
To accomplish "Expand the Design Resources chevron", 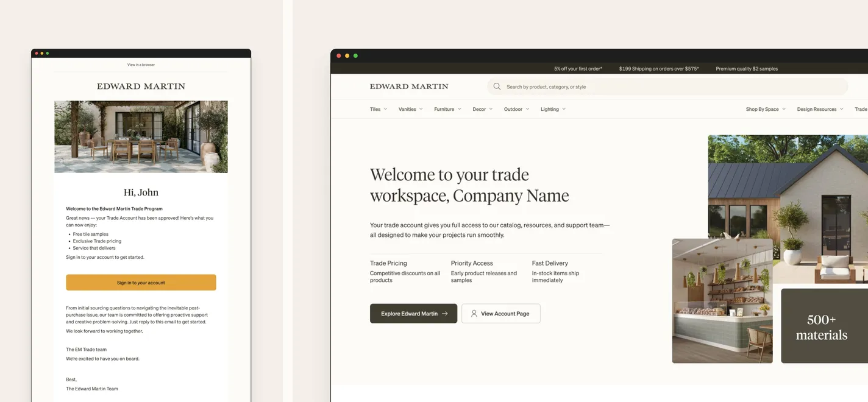I will (842, 109).
